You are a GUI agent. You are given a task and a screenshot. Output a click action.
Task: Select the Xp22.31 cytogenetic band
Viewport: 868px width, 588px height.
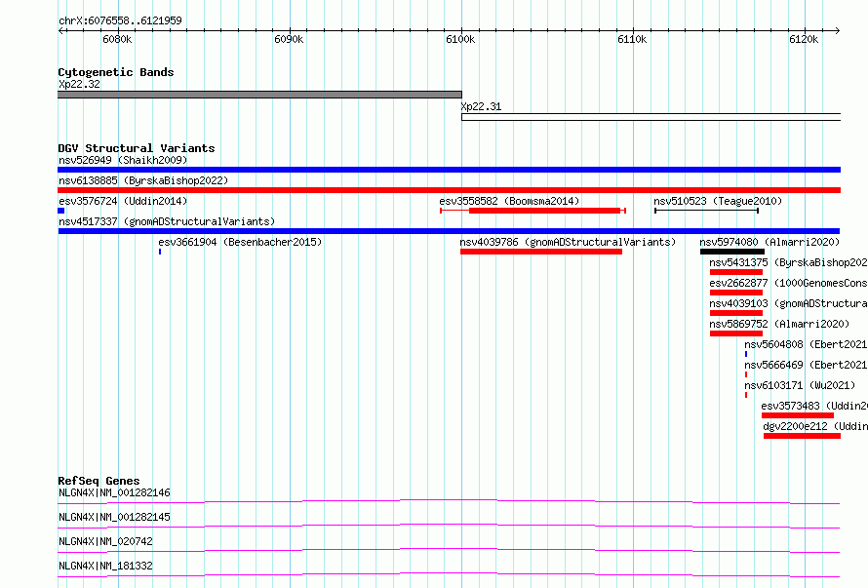pyautogui.click(x=651, y=117)
